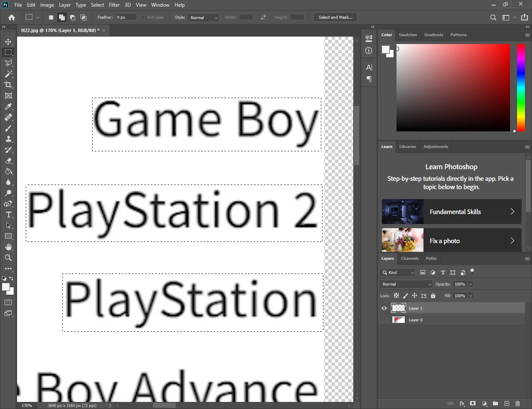Screen dimensions: 532x409
Task: Select the Magic Wand tool
Action: click(x=8, y=74)
